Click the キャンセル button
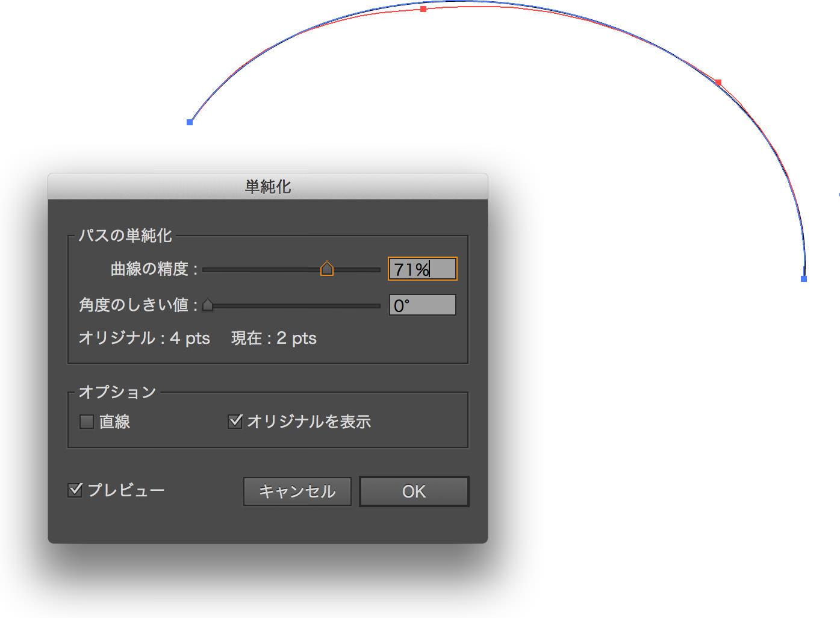The image size is (840, 618). point(297,492)
